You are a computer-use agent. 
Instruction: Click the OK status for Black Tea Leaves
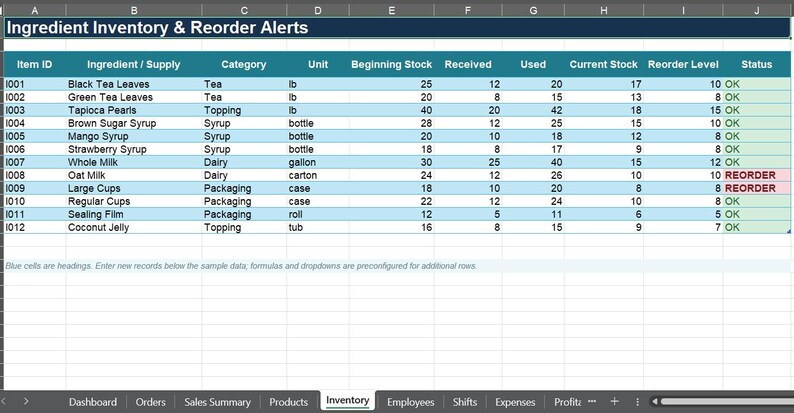pos(757,84)
